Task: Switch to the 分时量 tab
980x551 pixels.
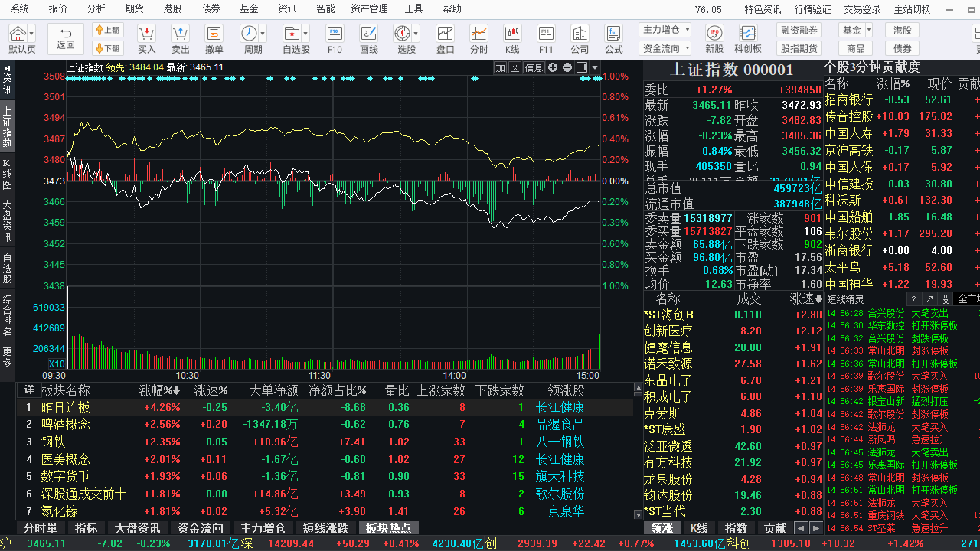Action: (41, 528)
